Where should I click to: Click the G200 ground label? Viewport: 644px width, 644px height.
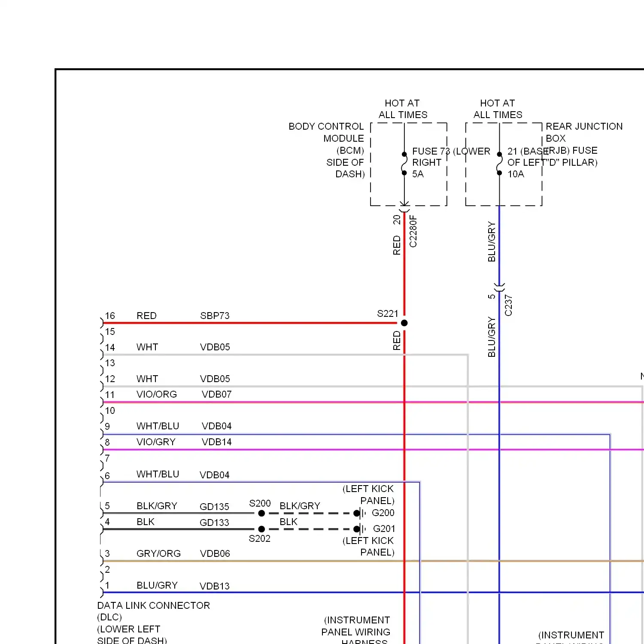pos(383,513)
